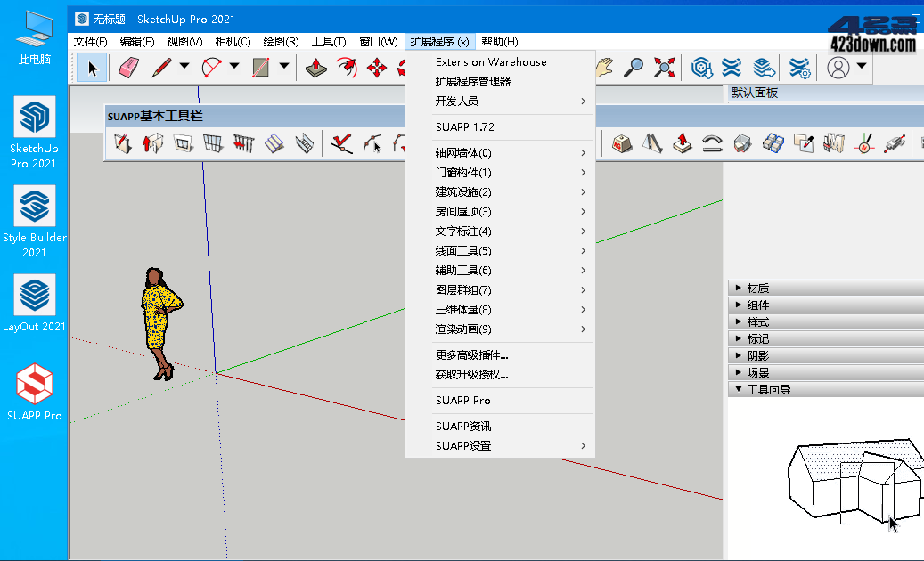Click the SUAPP XG weight block icon

pos(622,143)
